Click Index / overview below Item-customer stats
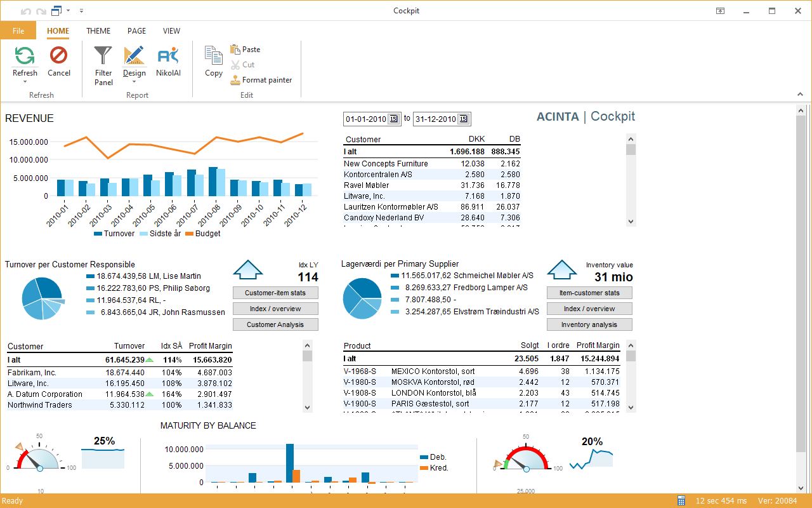The width and height of the screenshot is (812, 508). point(589,309)
